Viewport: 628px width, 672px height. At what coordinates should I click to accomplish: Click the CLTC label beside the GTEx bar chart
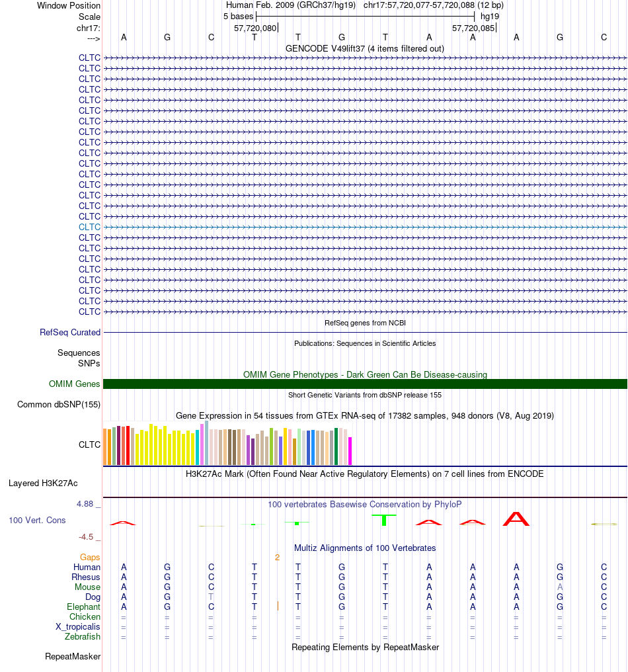coord(89,444)
